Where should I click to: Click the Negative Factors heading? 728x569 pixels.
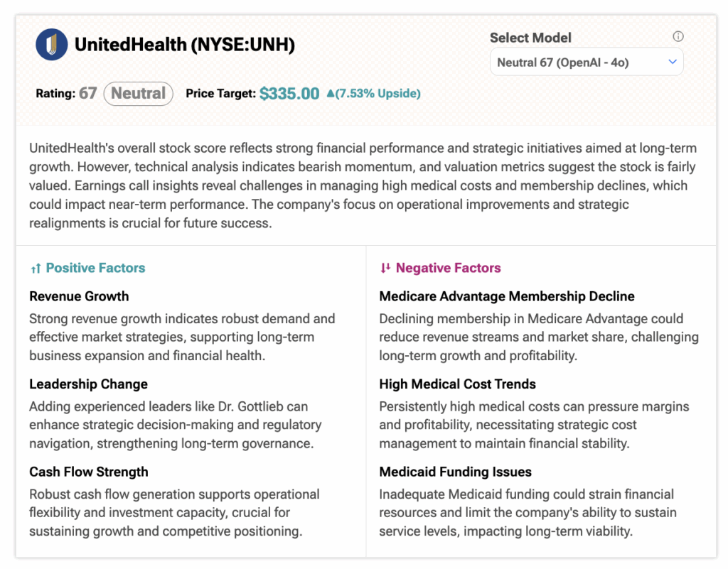pos(448,268)
